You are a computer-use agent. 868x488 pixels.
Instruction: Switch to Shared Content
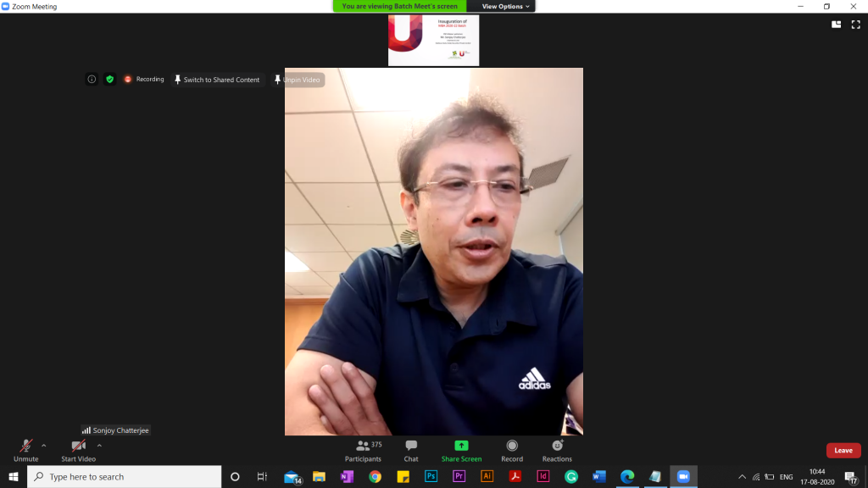[x=216, y=80]
